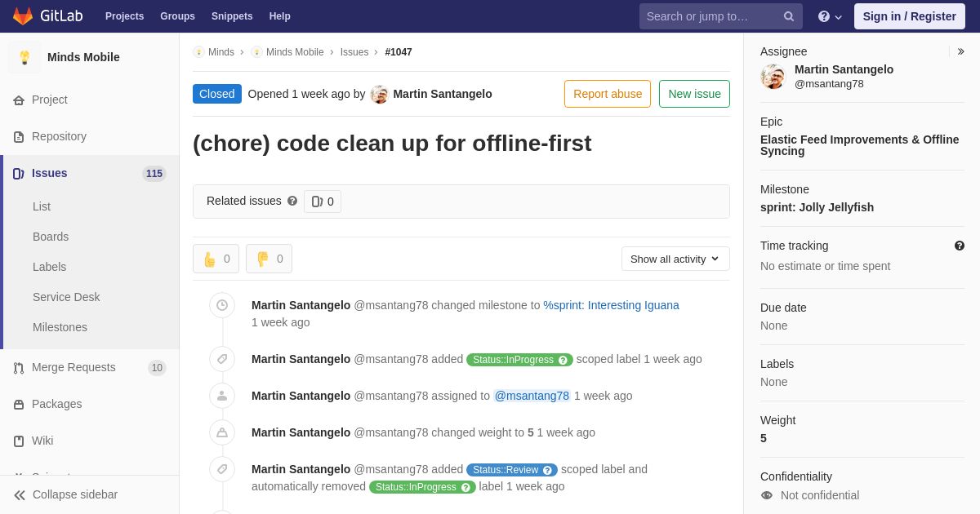Image resolution: width=980 pixels, height=514 pixels.
Task: Click the author avatar beside Opened by
Action: tap(379, 94)
